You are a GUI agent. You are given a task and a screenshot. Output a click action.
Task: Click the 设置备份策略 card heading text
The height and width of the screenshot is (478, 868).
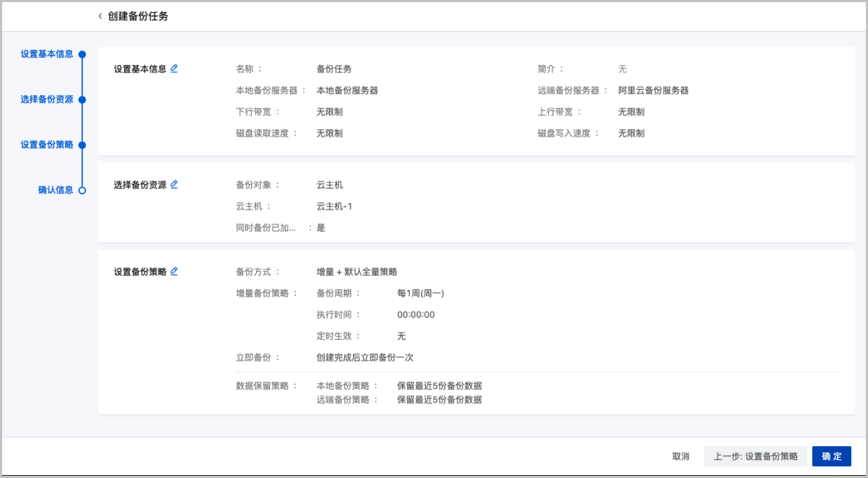pos(140,272)
